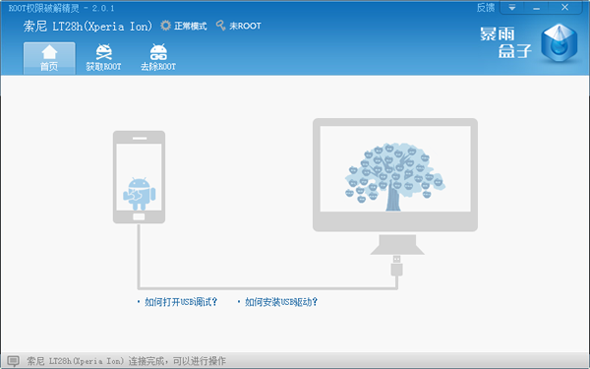Click the 索尼 LT28h(Xperia Ion) device name heading
The image size is (590, 369).
[88, 26]
